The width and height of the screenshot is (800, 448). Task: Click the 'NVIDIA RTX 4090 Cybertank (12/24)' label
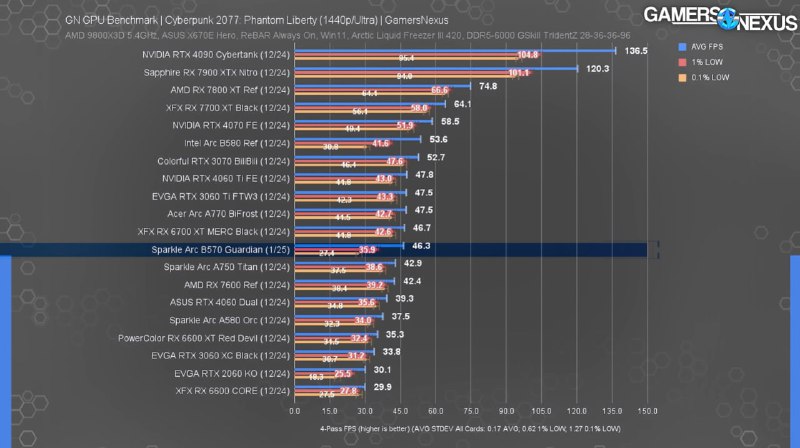tap(216, 55)
